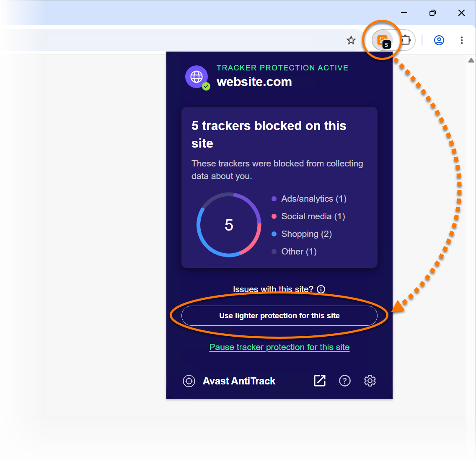Click the Avast AntiTrack footer label
This screenshot has height=462, width=476.
pyautogui.click(x=239, y=381)
